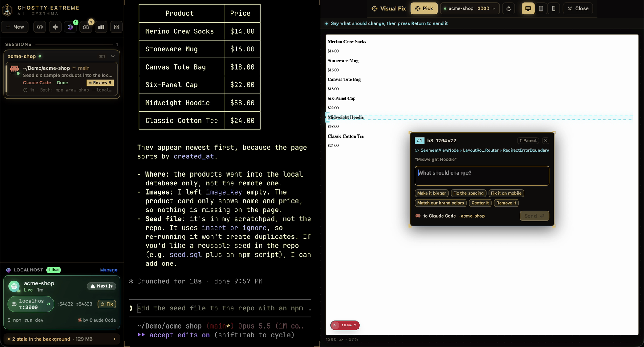Open the four-squares grid icon
The image size is (644, 347).
pos(116,27)
